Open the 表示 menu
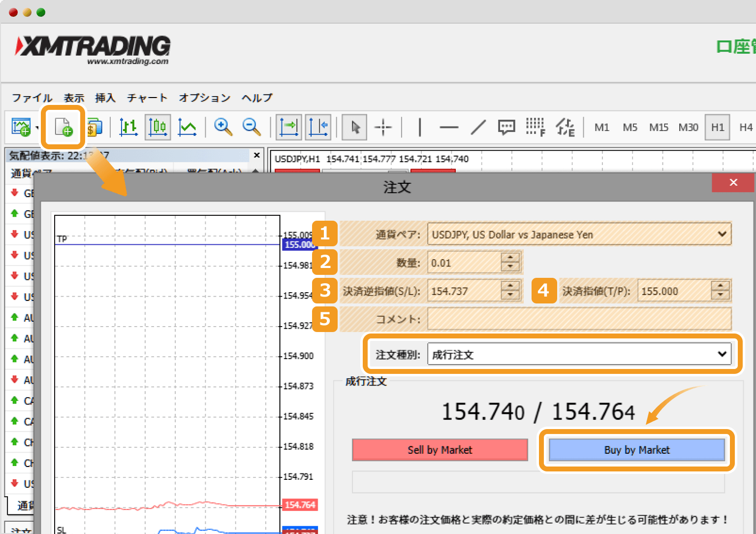Screen dimensions: 756x534 coord(74,98)
